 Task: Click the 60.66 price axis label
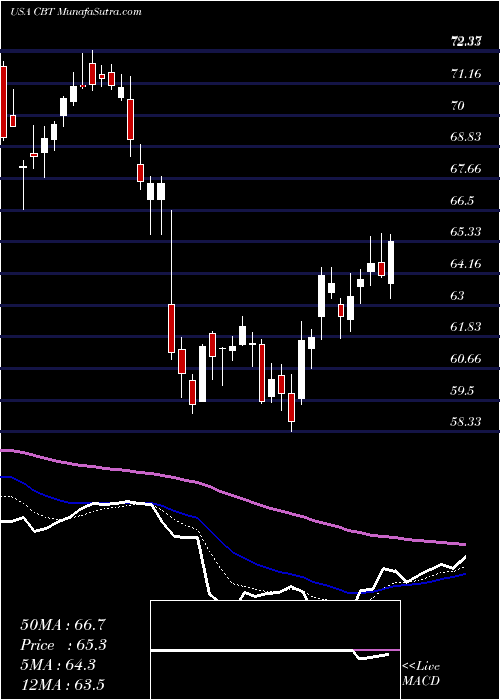[x=466, y=358]
